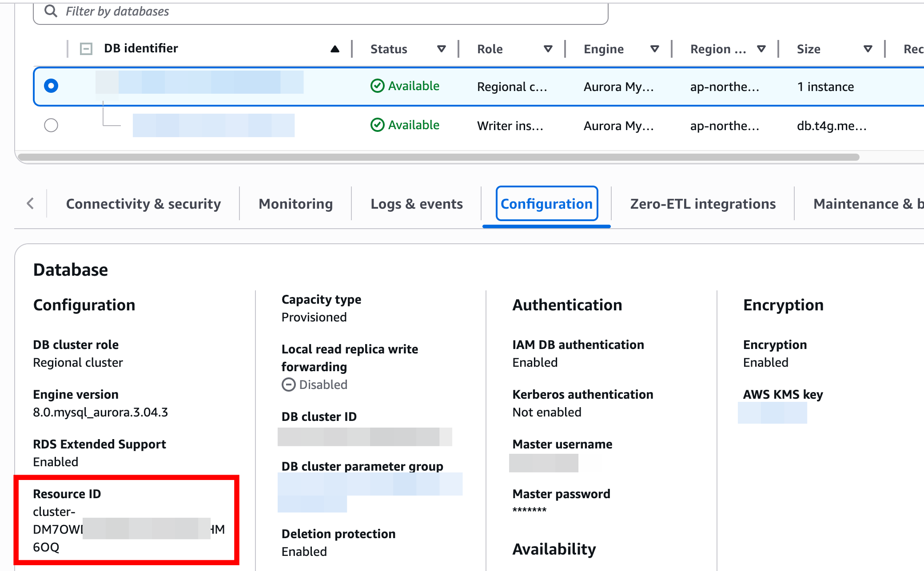
Task: Open the Region column sort dropdown
Action: tap(761, 49)
